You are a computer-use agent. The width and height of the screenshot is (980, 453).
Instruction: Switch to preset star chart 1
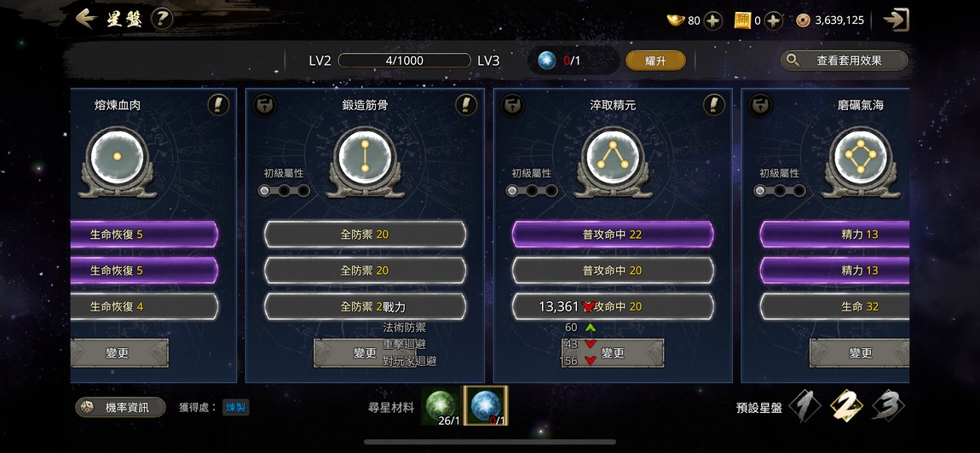pyautogui.click(x=805, y=407)
